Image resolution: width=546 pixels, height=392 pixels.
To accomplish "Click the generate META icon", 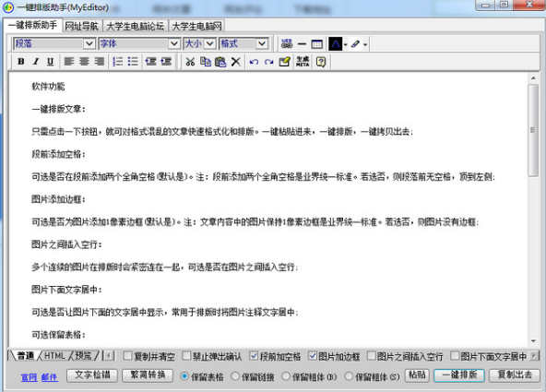I will pyautogui.click(x=303, y=62).
